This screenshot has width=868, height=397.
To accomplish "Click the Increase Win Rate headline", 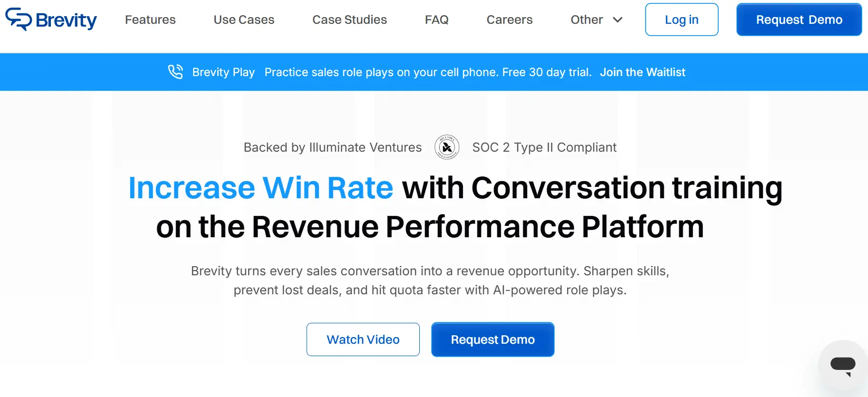I will [x=260, y=188].
